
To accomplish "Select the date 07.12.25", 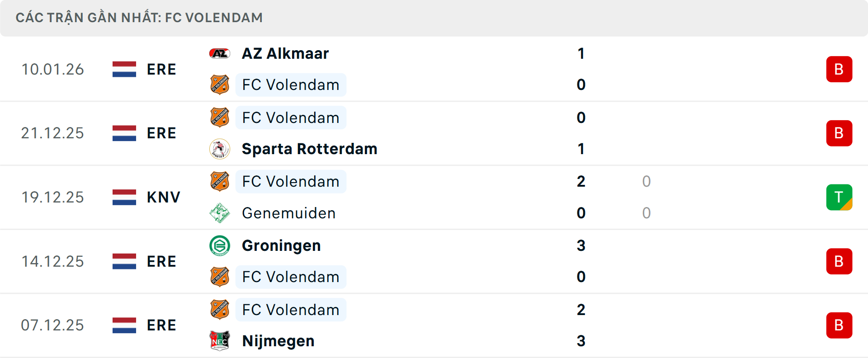I will [52, 325].
